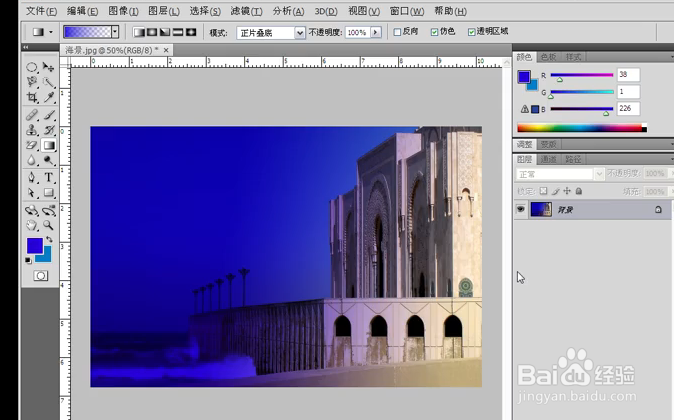Select the Magic Wand tool
Image resolution: width=674 pixels, height=420 pixels.
click(x=49, y=82)
